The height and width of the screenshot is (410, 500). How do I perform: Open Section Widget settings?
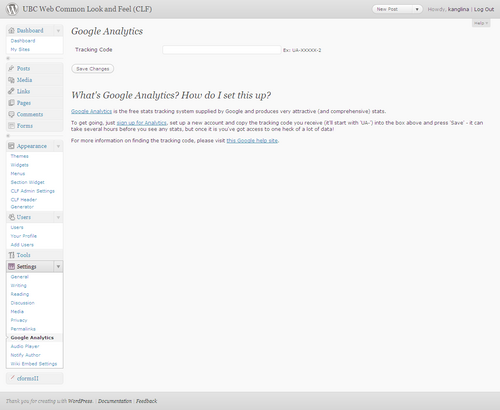[x=27, y=182]
